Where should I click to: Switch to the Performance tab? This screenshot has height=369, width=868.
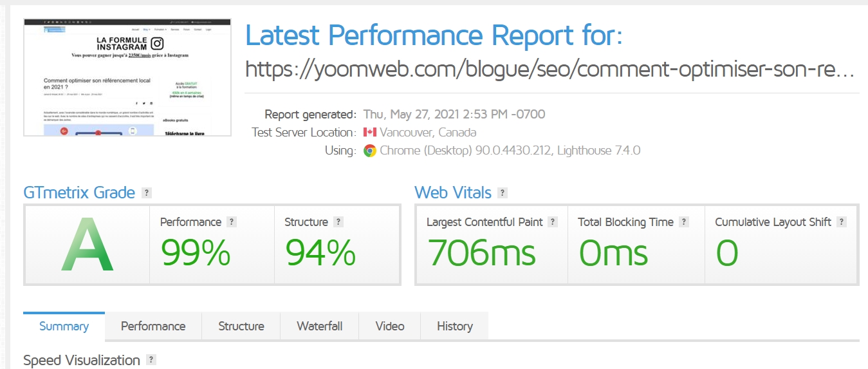[x=153, y=326]
